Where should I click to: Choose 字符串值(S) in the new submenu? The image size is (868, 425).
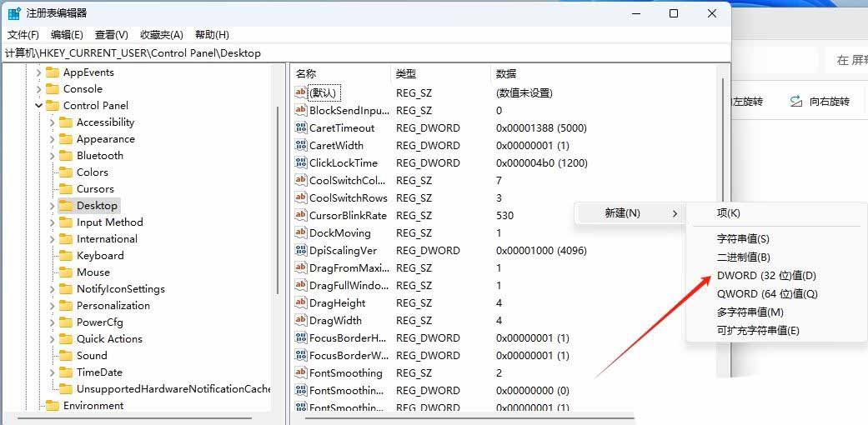742,239
